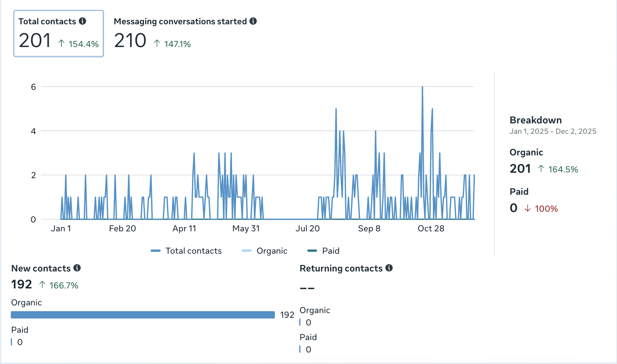Click red down arrow next to 100%
Screen dimensions: 617x364
[x=527, y=209]
